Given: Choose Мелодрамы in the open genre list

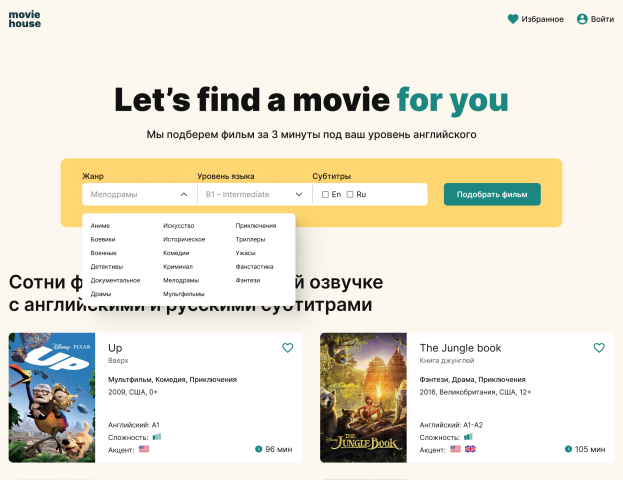Looking at the screenshot, I should click(181, 280).
